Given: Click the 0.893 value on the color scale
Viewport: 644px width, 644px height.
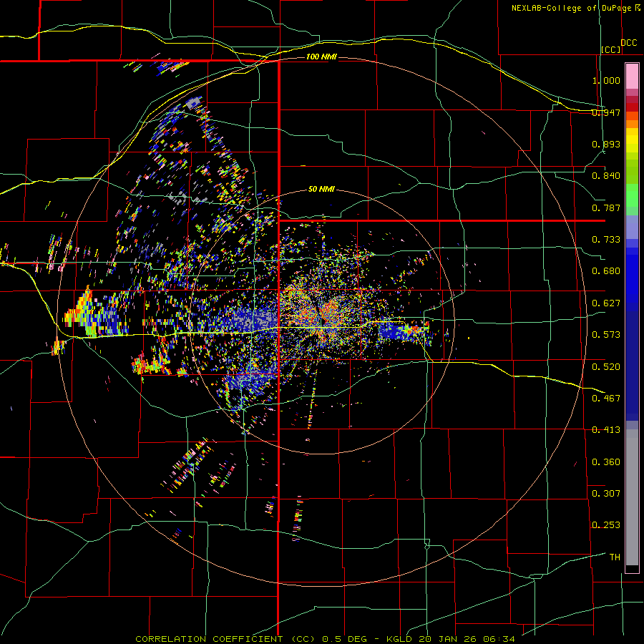Looking at the screenshot, I should point(606,144).
